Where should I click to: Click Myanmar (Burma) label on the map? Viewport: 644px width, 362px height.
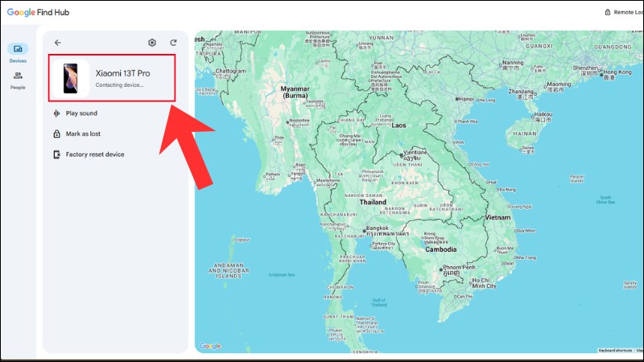(x=295, y=92)
